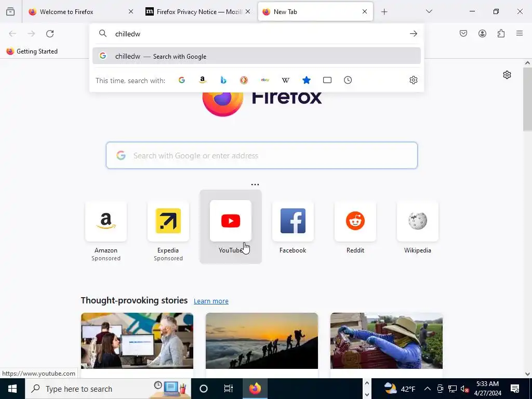Close the Welcome to Firefox tab

point(131,12)
